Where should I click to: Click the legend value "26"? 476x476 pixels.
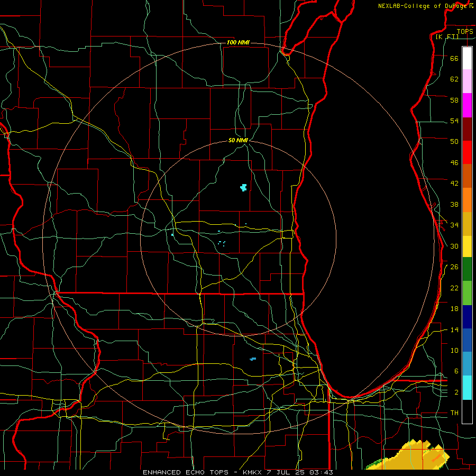tap(454, 267)
